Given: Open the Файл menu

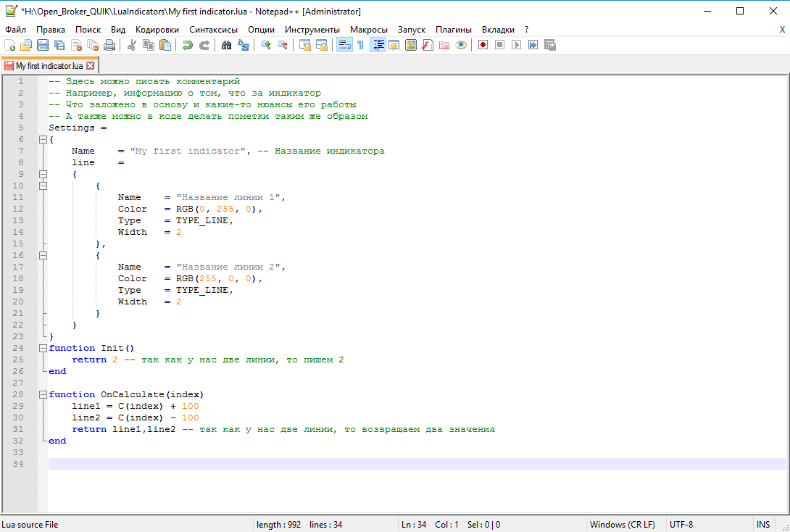Looking at the screenshot, I should click(16, 30).
